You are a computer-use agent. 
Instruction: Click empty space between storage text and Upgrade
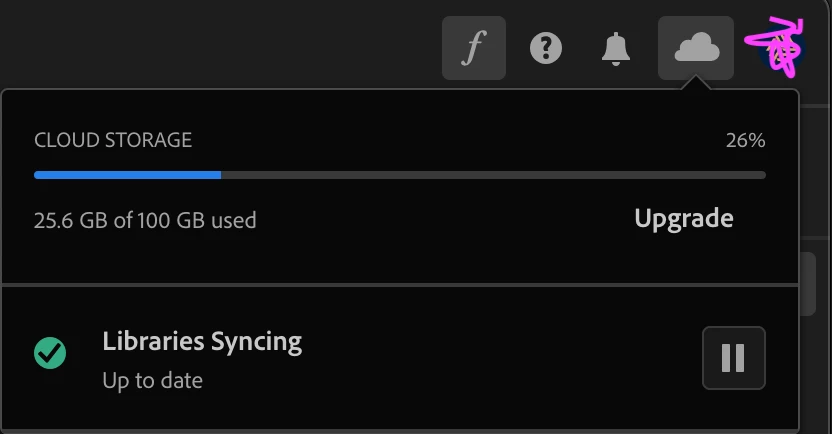point(445,220)
